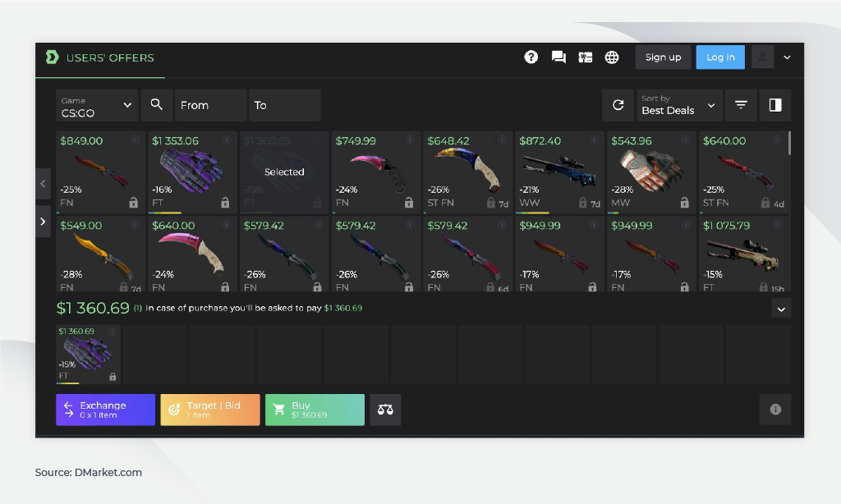The height and width of the screenshot is (504, 841).
Task: Expand the account menu chevron
Action: point(787,57)
